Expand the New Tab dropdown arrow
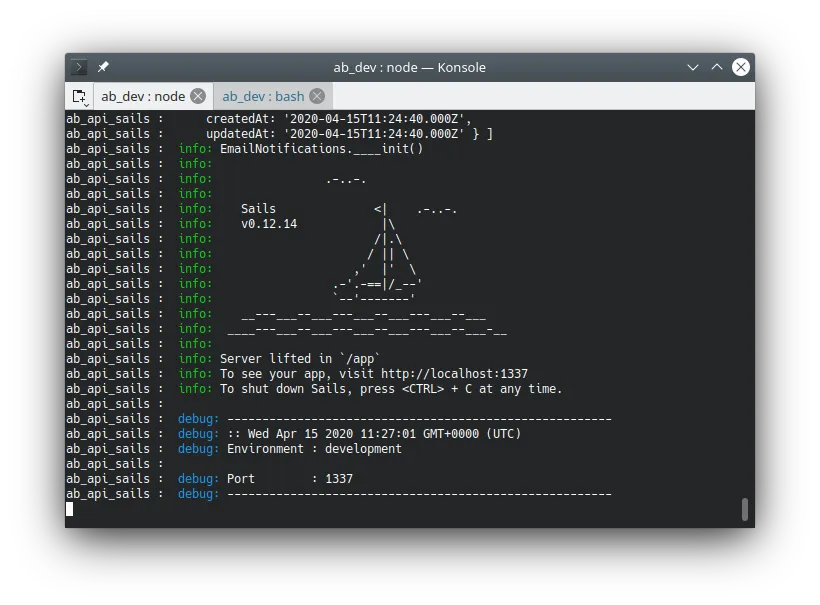The height and width of the screenshot is (605, 820). [87, 103]
